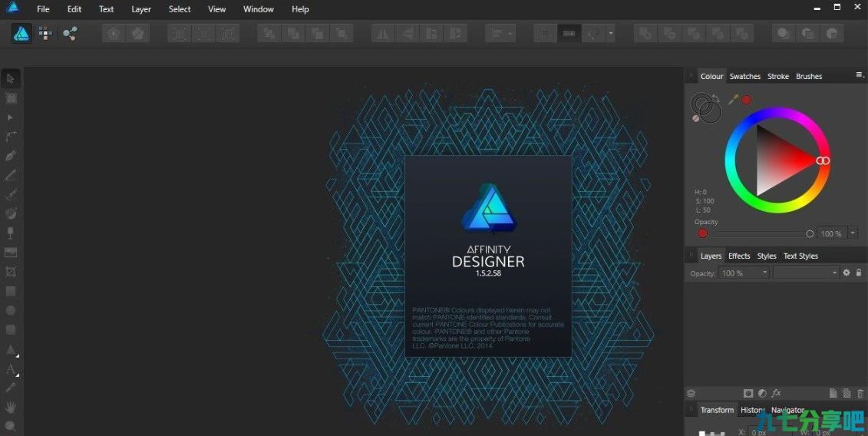Toggle the Snapping magnet button
This screenshot has height=436, width=868.
[x=593, y=33]
